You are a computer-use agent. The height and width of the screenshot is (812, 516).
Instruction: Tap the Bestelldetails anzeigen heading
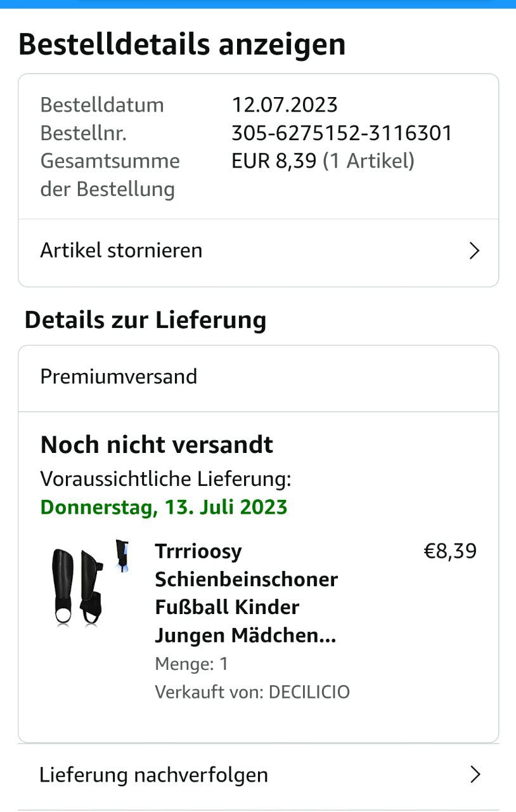[182, 45]
